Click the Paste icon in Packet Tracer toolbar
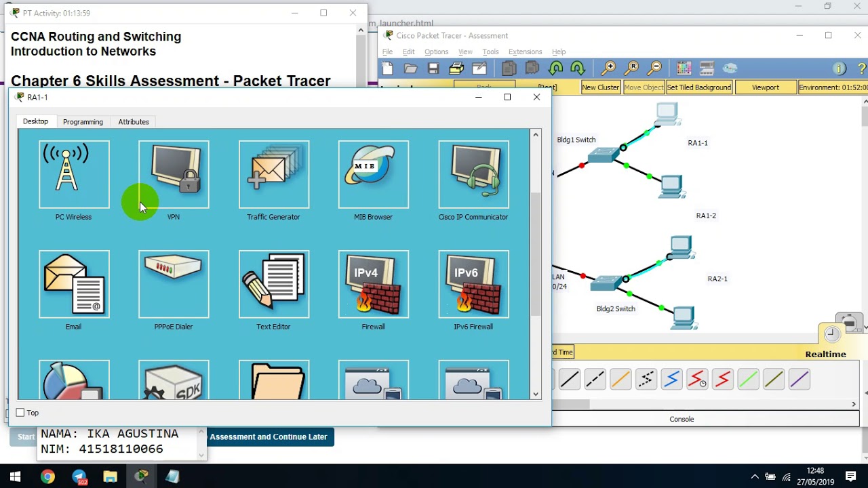 pyautogui.click(x=532, y=68)
